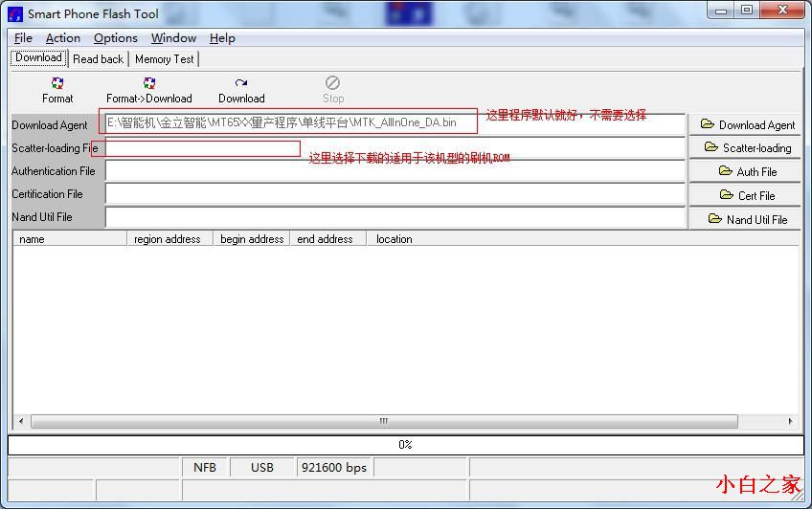The image size is (812, 509).
Task: Click the Certification File input field
Action: 395,194
